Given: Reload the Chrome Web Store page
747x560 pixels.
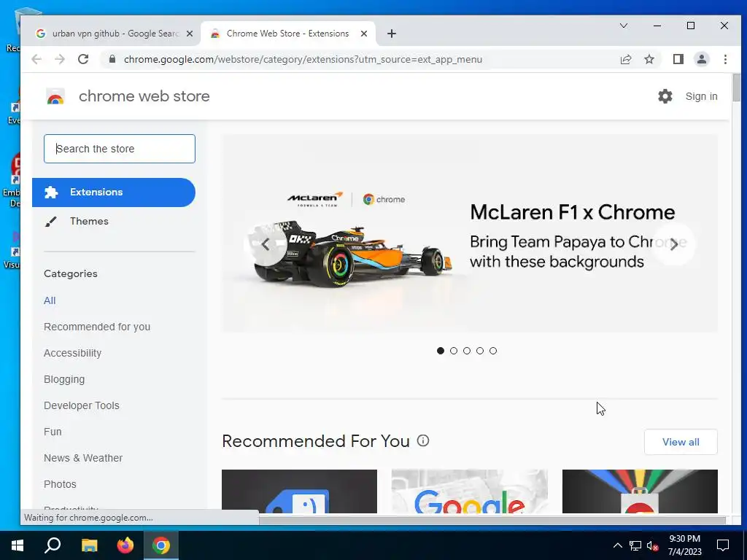Looking at the screenshot, I should tap(83, 60).
